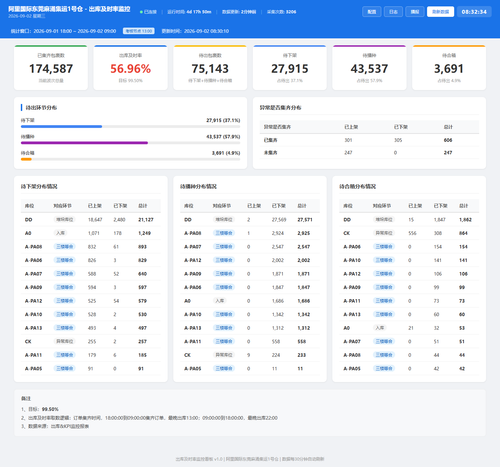Click value 301 in the 已集齐 row
The height and width of the screenshot is (467, 500).
pyautogui.click(x=348, y=140)
